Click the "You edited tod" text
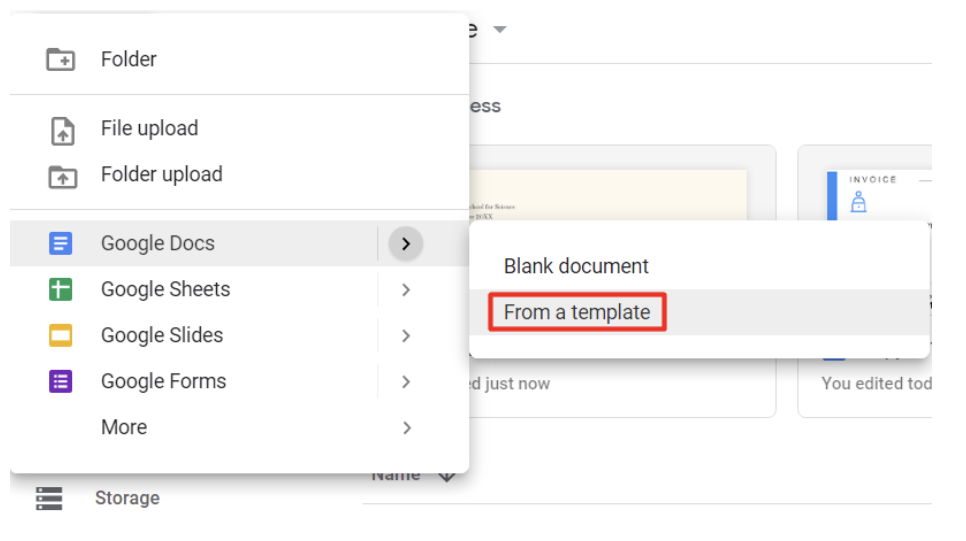This screenshot has width=966, height=541. [876, 383]
